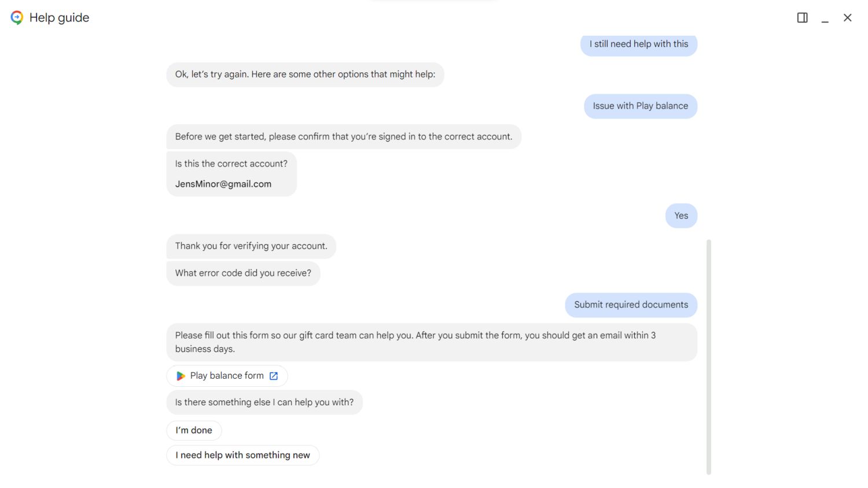Toggle the side panel dock icon

pos(802,18)
